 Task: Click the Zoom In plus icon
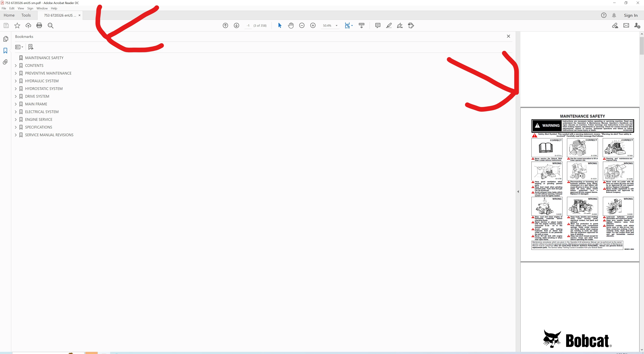point(313,25)
